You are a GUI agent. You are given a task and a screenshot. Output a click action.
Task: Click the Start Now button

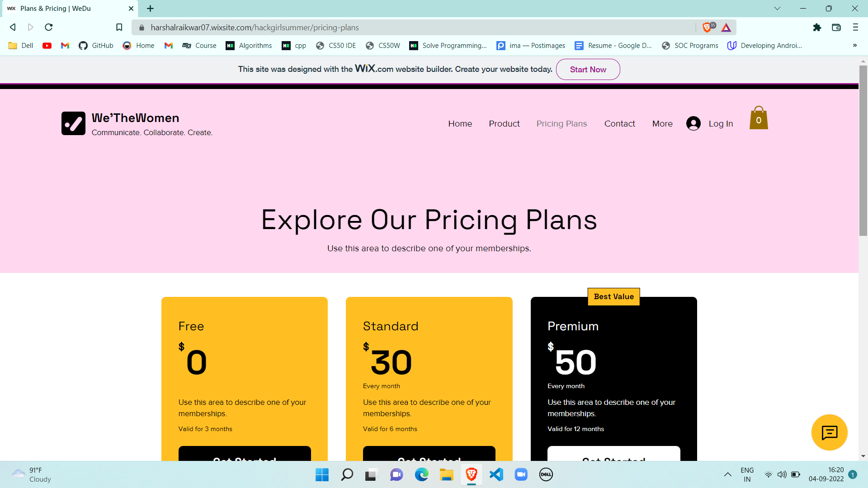[588, 70]
